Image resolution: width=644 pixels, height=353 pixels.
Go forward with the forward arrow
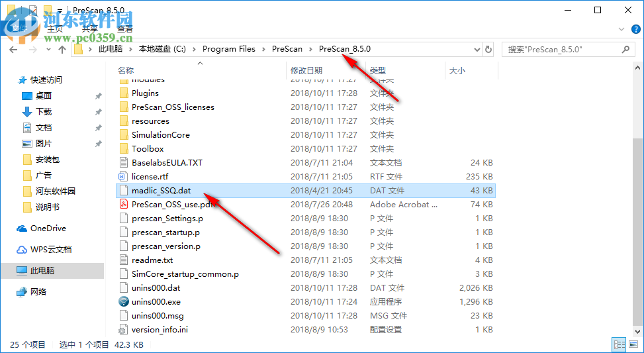point(33,50)
